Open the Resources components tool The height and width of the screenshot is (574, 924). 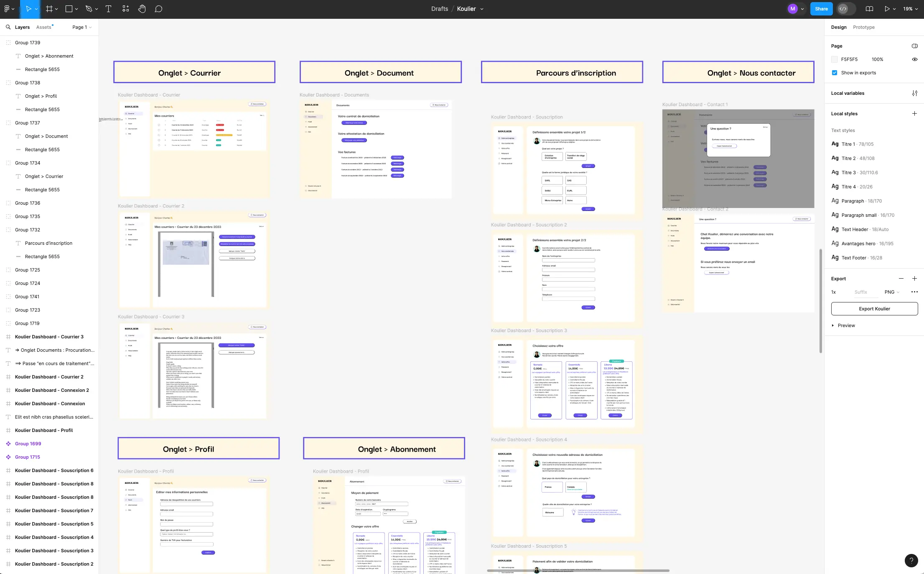point(125,9)
